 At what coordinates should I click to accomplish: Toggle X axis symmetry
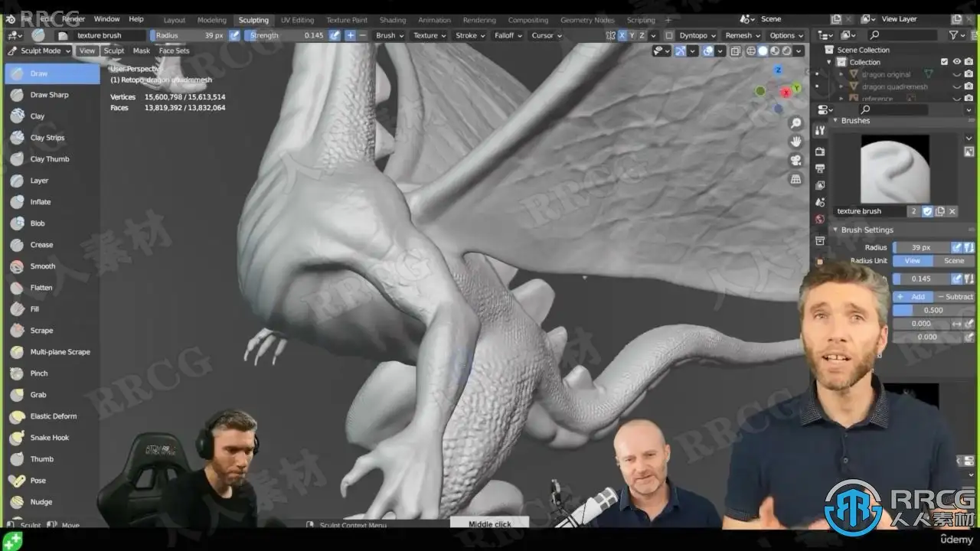pos(622,35)
